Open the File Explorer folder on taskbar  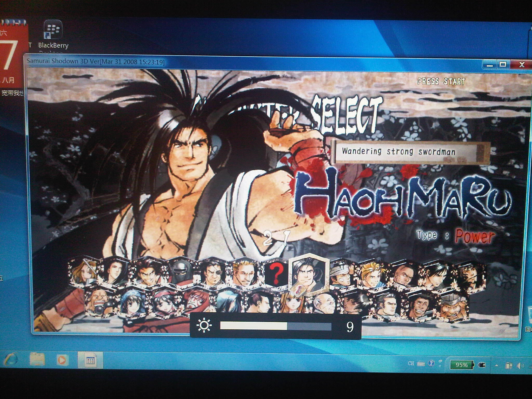point(37,360)
